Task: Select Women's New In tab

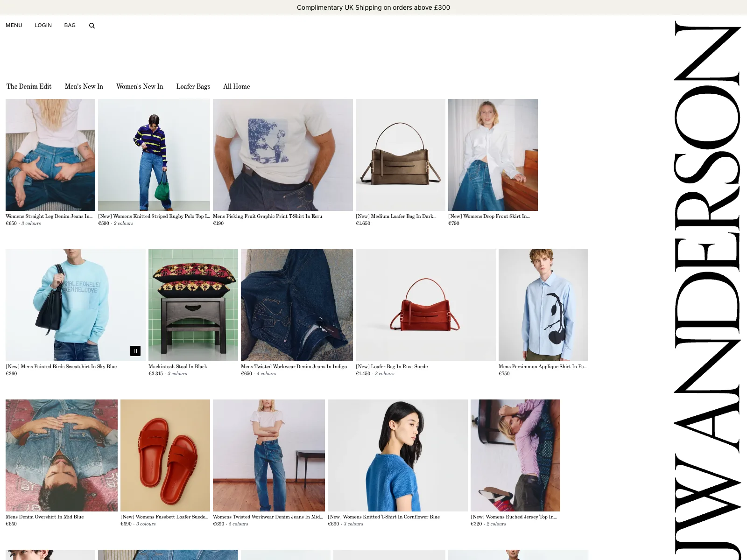Action: 140,86
